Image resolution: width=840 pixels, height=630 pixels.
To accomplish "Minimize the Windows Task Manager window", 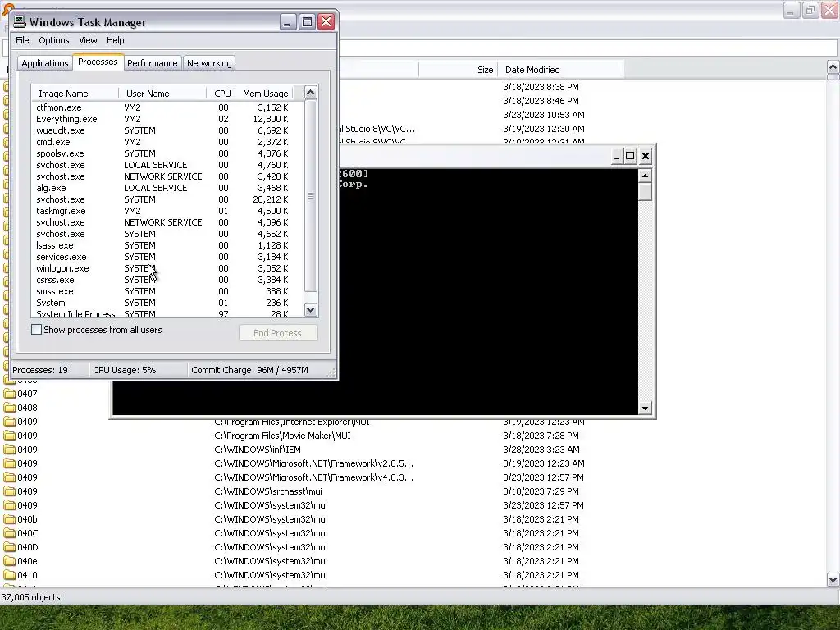I will tap(288, 22).
